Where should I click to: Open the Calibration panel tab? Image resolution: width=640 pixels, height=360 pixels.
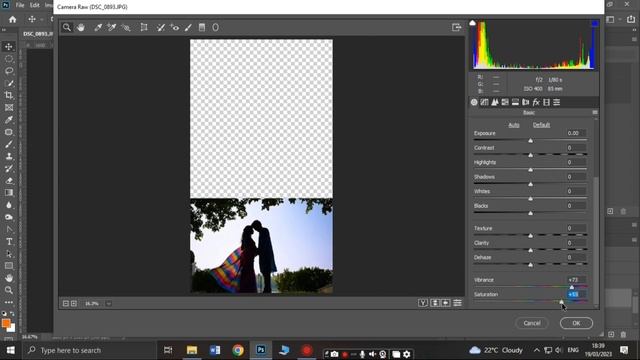point(547,102)
